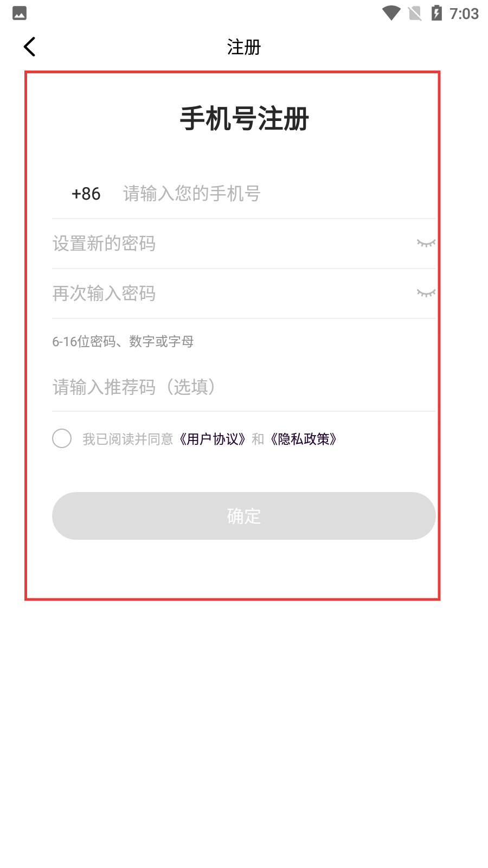488x868 pixels.
Task: Open the 《用户协议》 link
Action: pos(213,439)
